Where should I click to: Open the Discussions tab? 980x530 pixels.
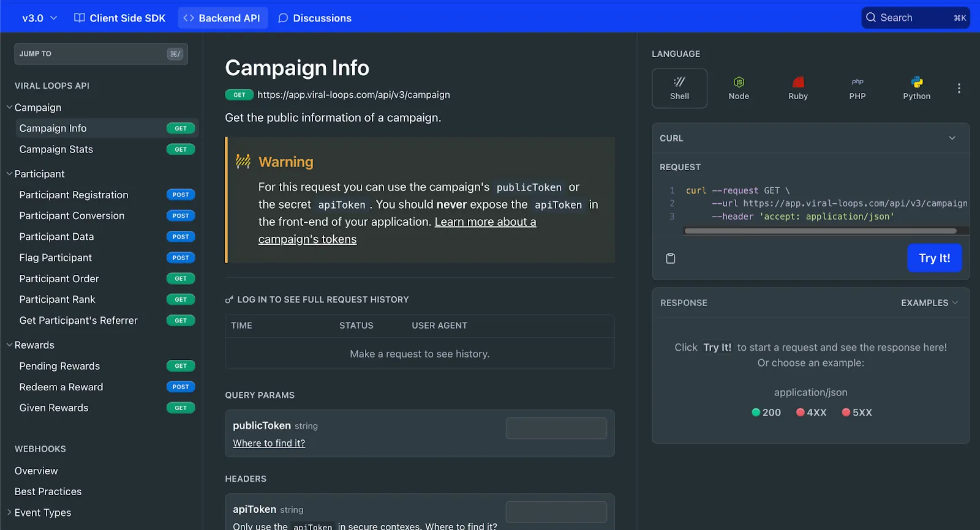pos(315,18)
